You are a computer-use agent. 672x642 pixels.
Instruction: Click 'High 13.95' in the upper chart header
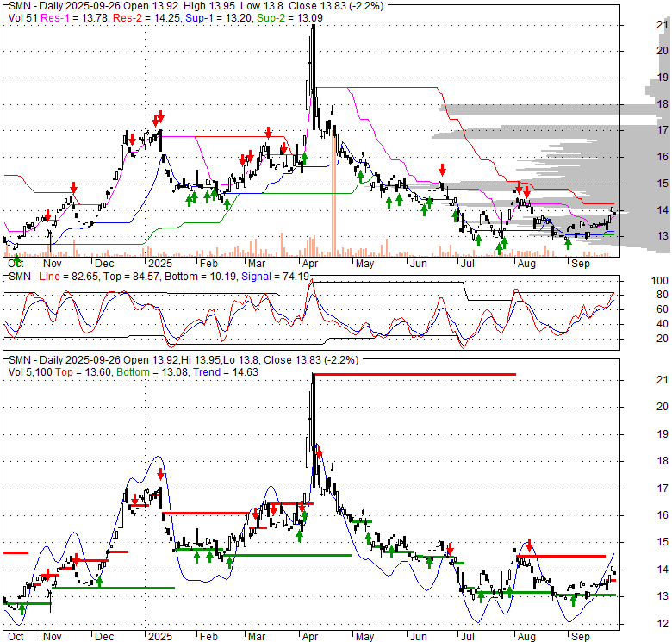[210, 6]
